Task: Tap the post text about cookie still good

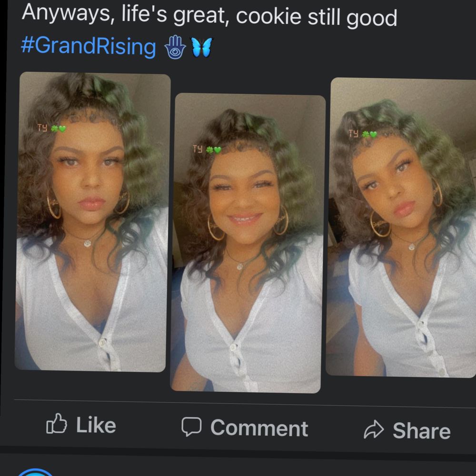Action: click(209, 15)
